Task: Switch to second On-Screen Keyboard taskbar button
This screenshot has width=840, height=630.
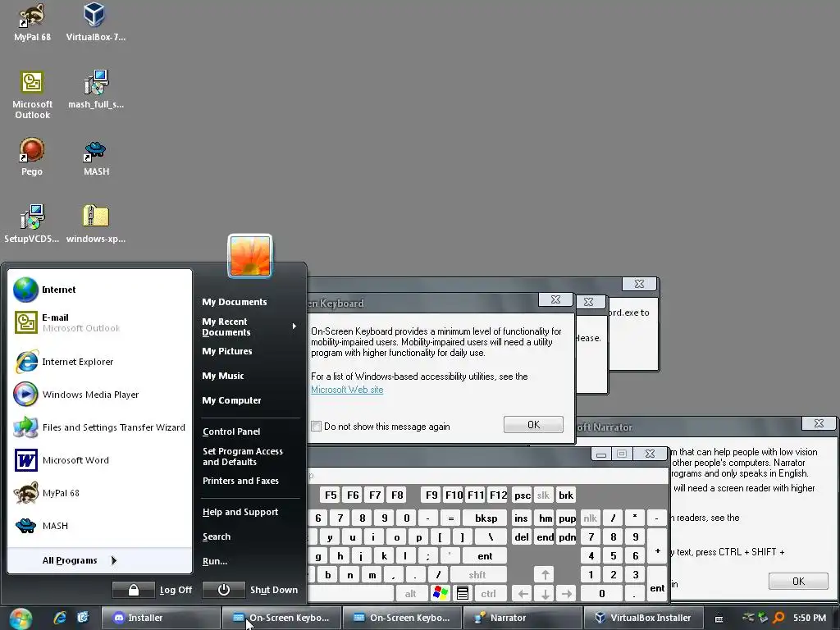Action: (x=402, y=618)
